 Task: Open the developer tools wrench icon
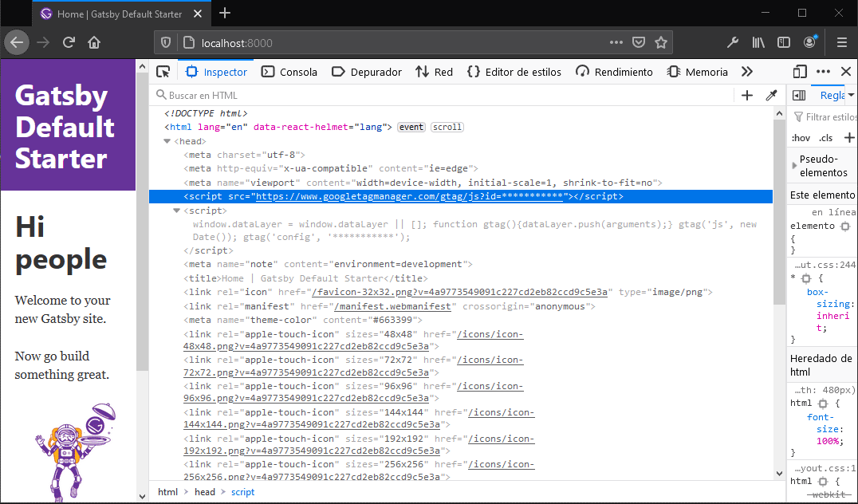click(733, 43)
